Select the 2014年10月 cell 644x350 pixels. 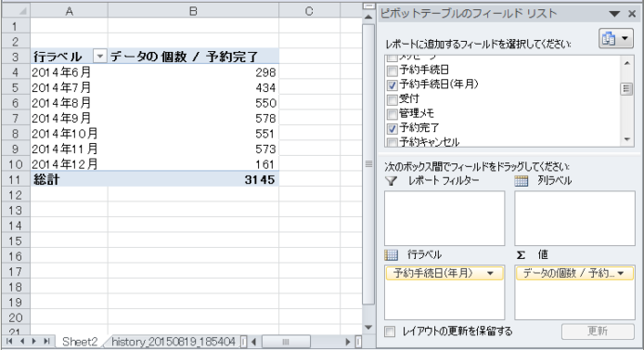click(x=69, y=134)
